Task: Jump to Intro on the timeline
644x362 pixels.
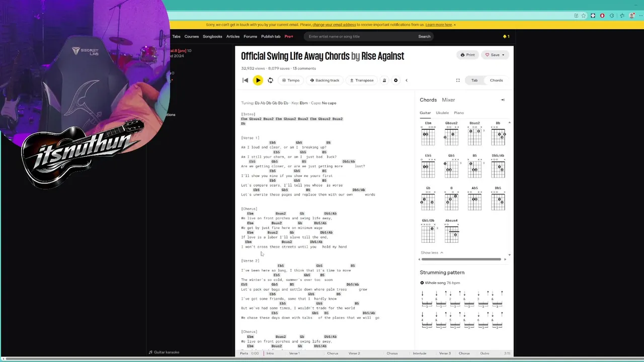Action: click(x=270, y=353)
